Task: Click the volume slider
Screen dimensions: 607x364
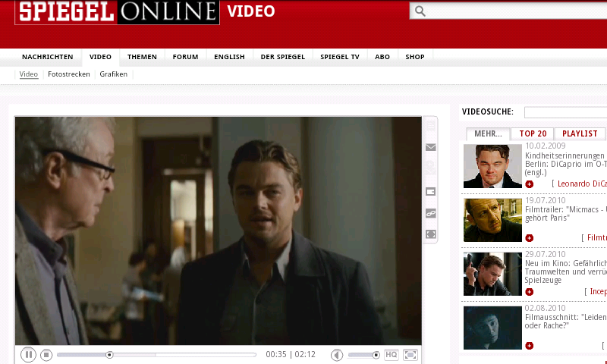Action: coord(363,355)
